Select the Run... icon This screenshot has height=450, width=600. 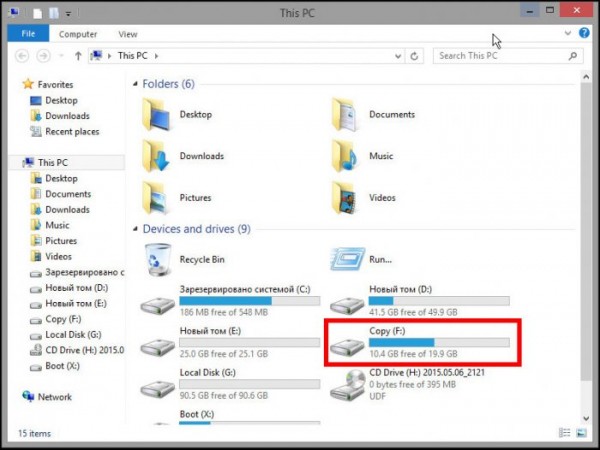pyautogui.click(x=347, y=259)
